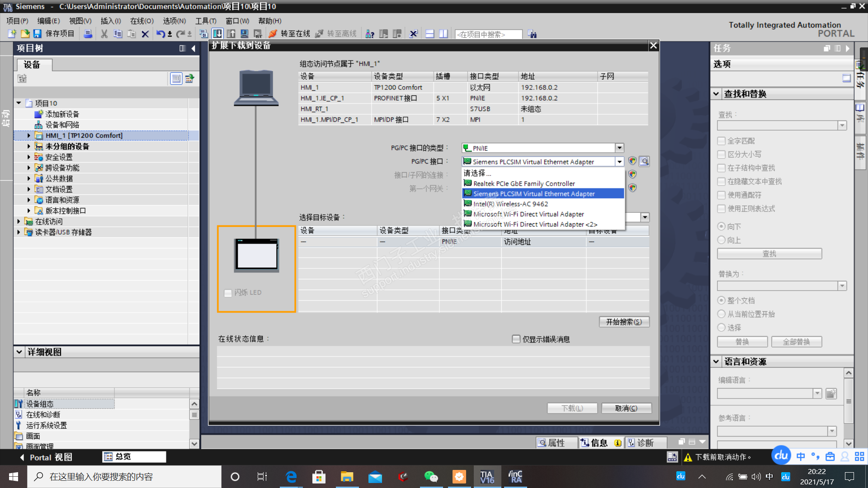
Task: Open the Online menu in the menu bar
Action: coord(142,21)
